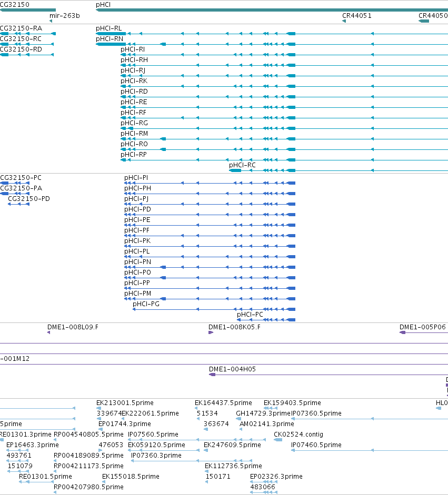This screenshot has width=448, height=495.
Task: Select transcript pHCl-RN
Action: [109, 38]
